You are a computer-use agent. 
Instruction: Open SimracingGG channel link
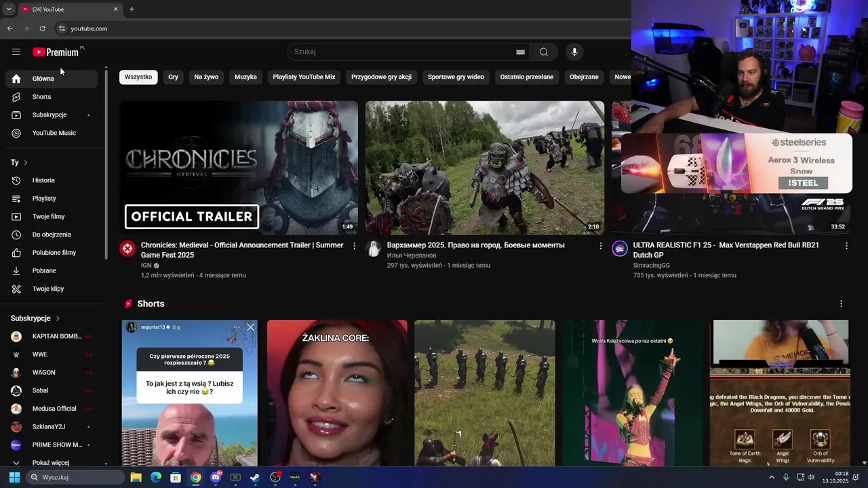[x=651, y=266]
